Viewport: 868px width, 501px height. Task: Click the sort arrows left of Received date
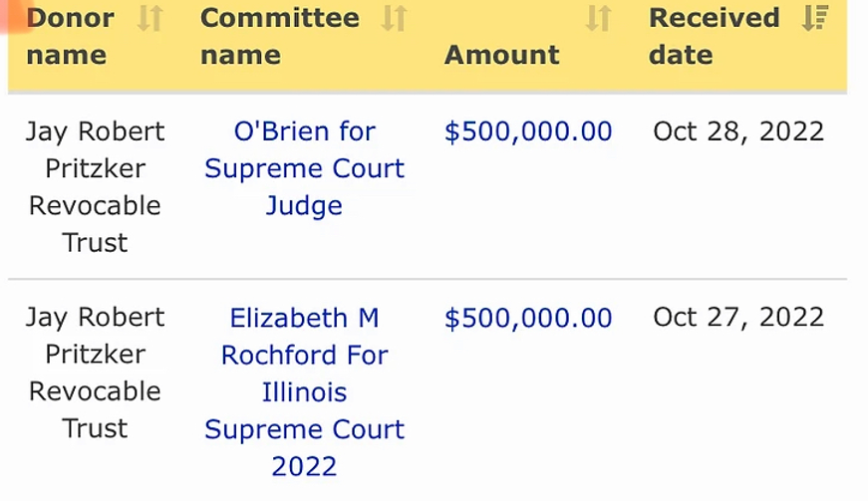598,18
